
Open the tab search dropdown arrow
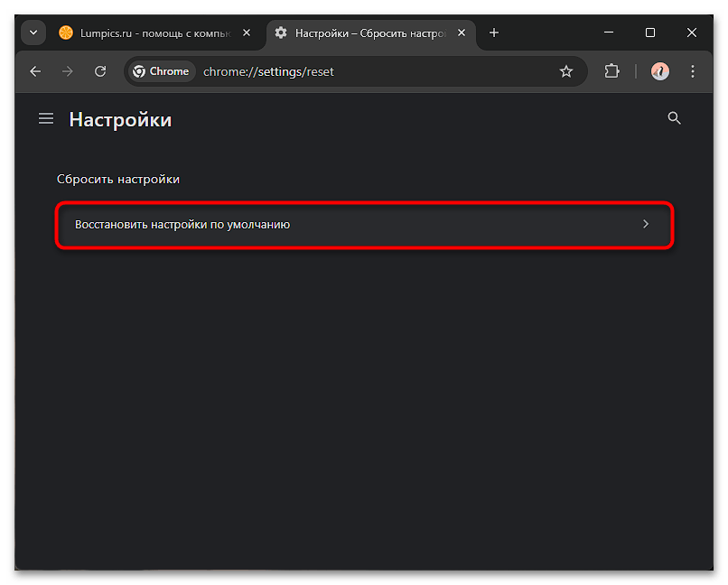pos(33,32)
